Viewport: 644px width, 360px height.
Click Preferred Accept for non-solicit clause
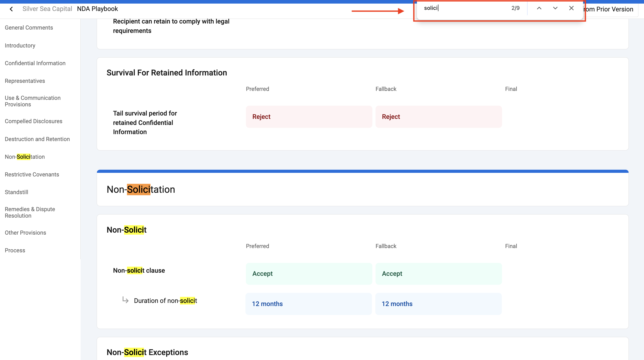pyautogui.click(x=309, y=274)
